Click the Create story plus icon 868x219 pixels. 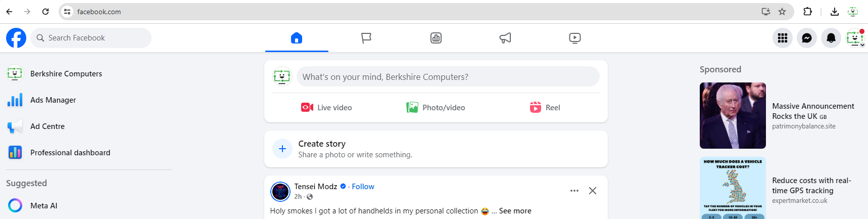pos(282,149)
